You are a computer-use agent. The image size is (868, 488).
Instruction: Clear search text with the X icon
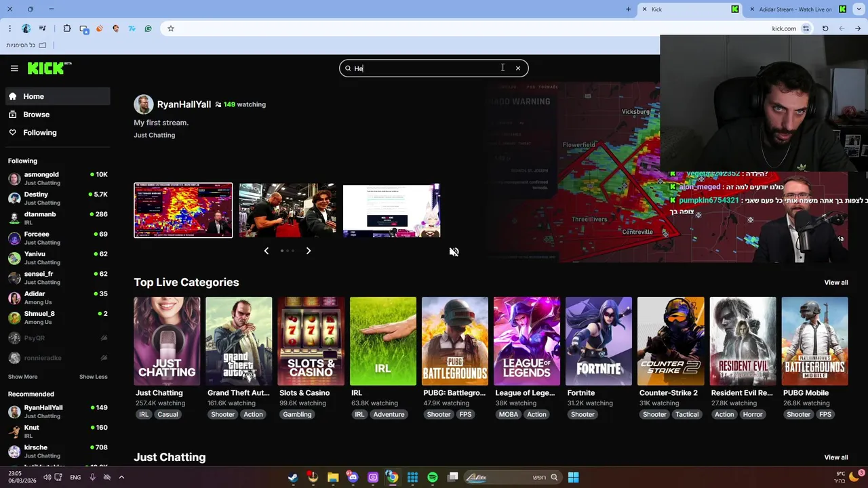point(518,68)
